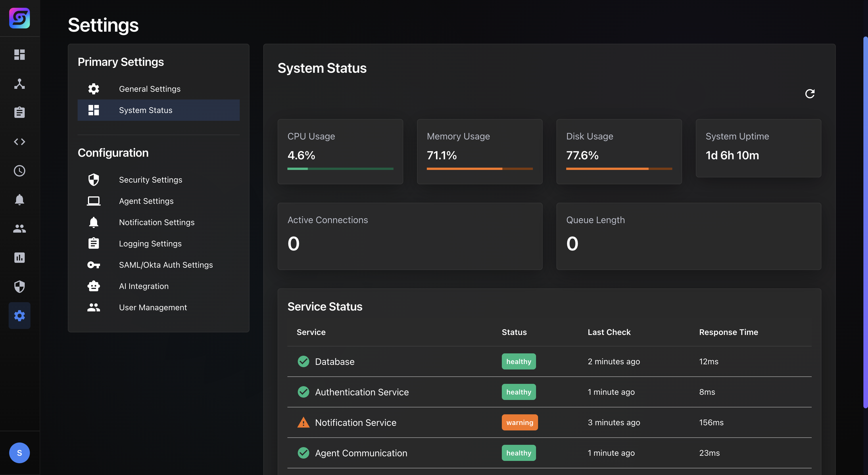Click the S user avatar at bottom left
The height and width of the screenshot is (475, 868).
pyautogui.click(x=20, y=453)
